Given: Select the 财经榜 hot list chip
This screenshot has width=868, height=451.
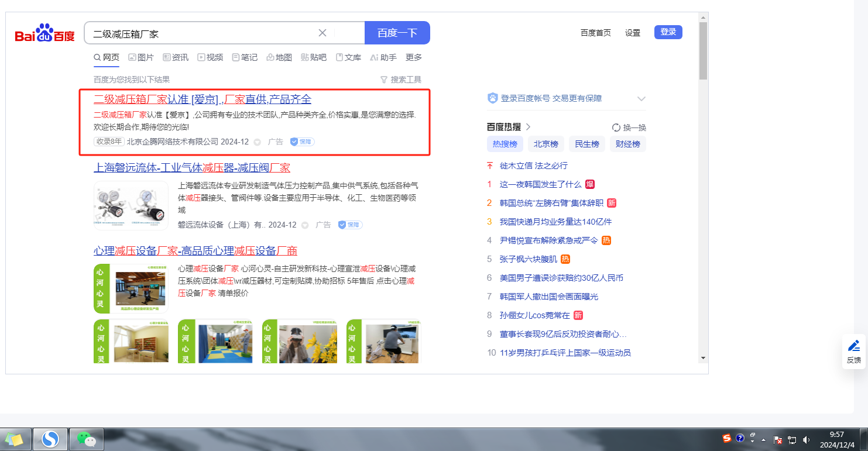Looking at the screenshot, I should [x=627, y=144].
